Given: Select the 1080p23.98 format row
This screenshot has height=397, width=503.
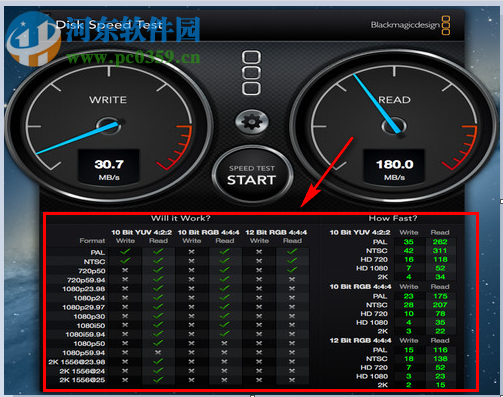Looking at the screenshot, I should coord(177,289).
